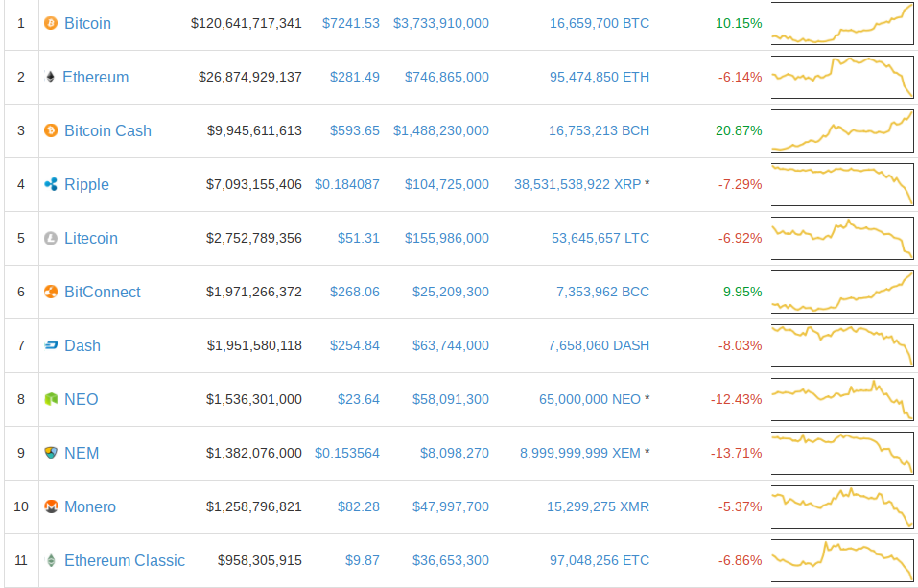Click the Dash logo icon
Viewport: 918px width, 588px height.
pos(51,345)
